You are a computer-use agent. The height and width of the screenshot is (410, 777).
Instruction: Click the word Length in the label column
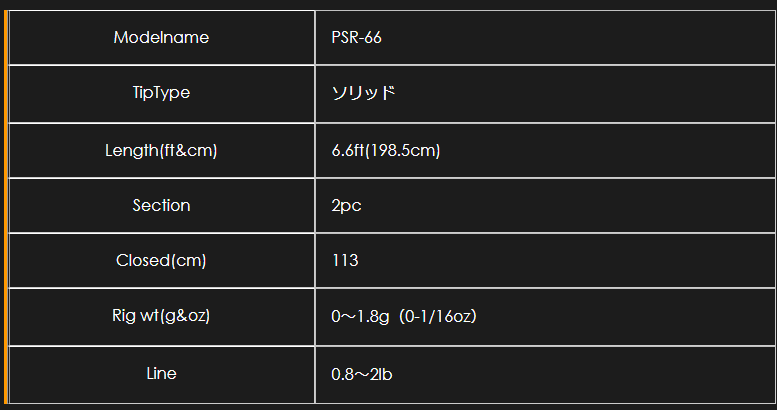[131, 151]
